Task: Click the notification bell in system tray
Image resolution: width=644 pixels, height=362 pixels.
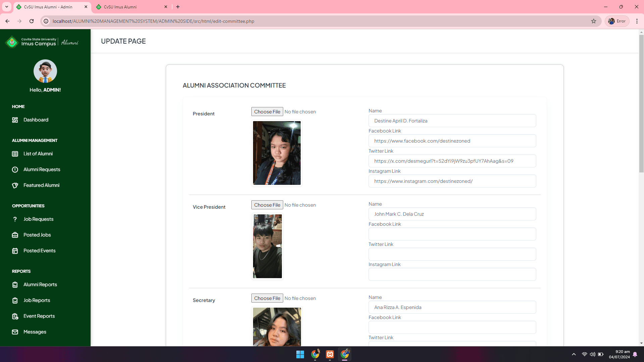Action: 635,354
